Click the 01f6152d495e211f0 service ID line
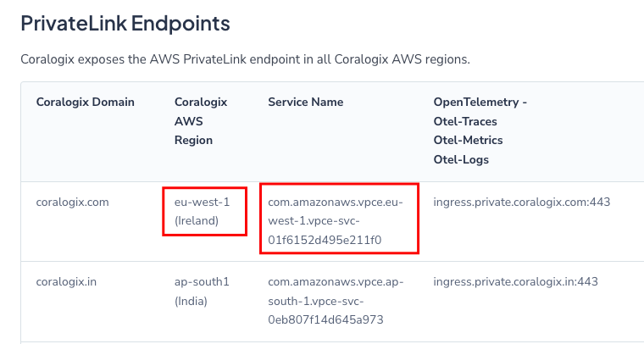Screen dimensions: 644x344 [x=325, y=240]
